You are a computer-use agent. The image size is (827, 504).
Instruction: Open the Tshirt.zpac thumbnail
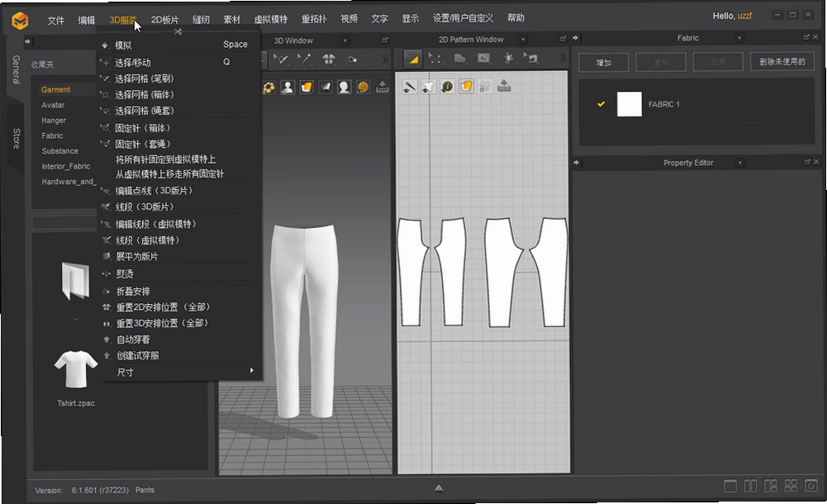tap(76, 371)
